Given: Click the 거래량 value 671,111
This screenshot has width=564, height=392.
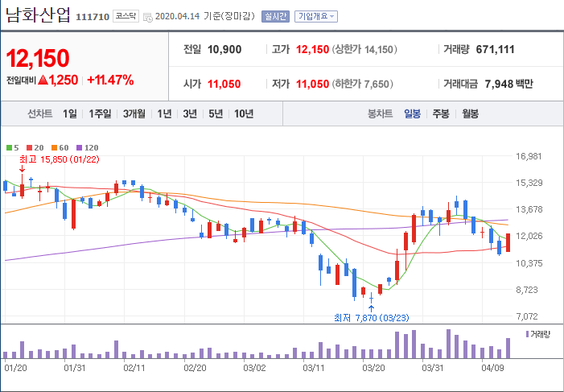Looking at the screenshot, I should tap(496, 49).
